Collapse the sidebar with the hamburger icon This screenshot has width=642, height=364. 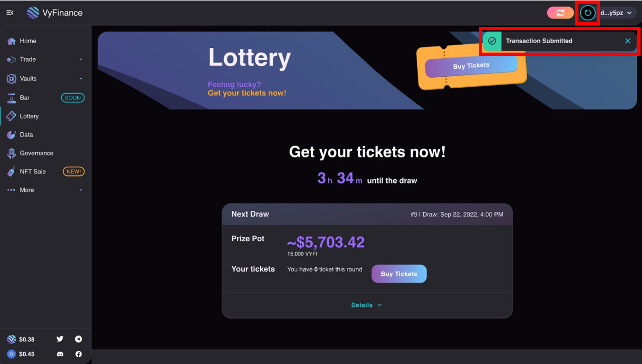(x=10, y=13)
